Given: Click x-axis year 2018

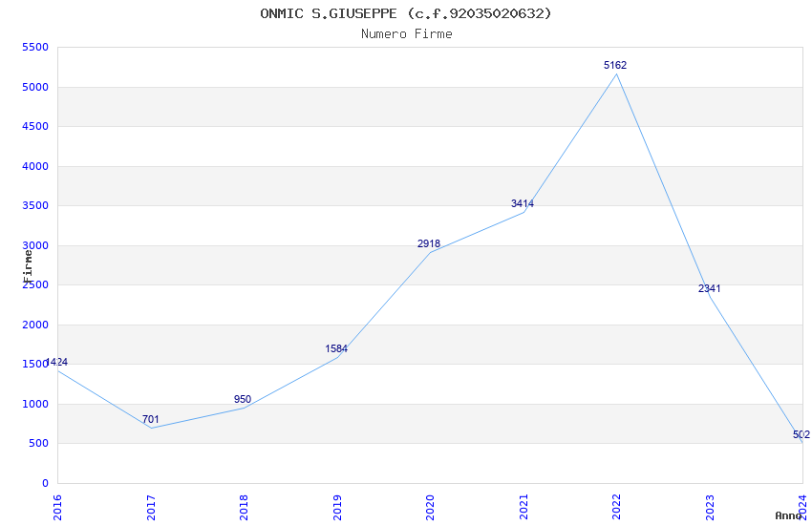Looking at the screenshot, I should coord(244,508).
